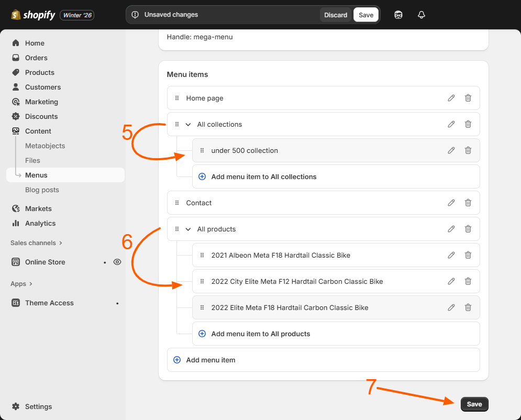The width and height of the screenshot is (521, 420).
Task: Click the Shopify logo
Action: [x=33, y=15]
